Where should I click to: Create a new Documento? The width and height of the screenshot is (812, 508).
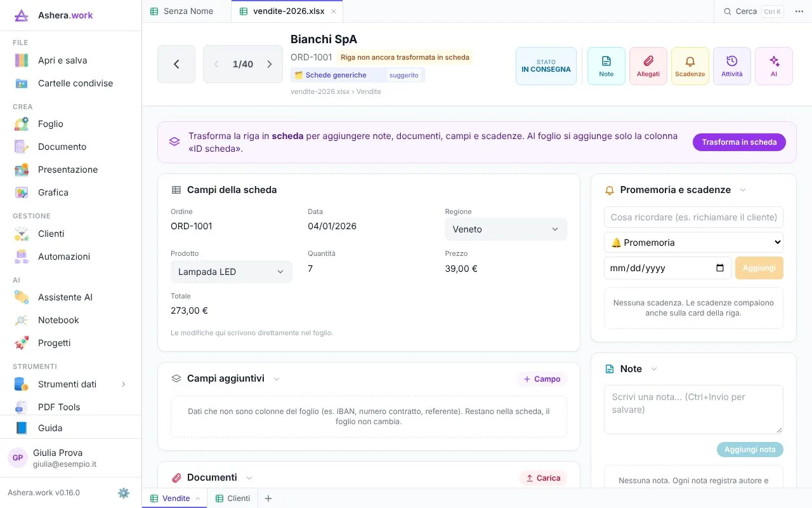pyautogui.click(x=70, y=147)
